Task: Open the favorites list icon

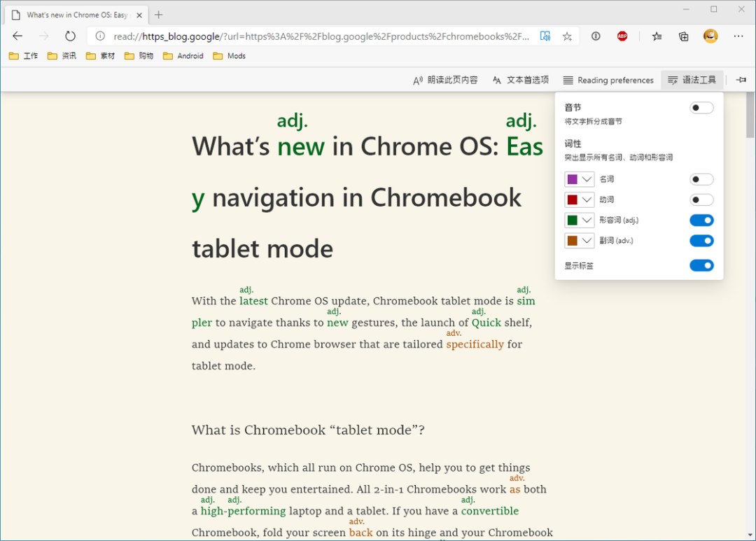Action: click(657, 36)
